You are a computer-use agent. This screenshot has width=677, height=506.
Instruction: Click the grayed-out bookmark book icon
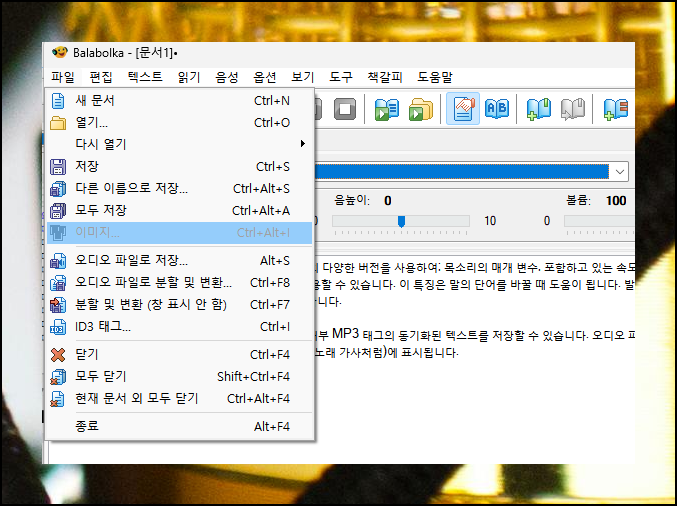pyautogui.click(x=573, y=109)
